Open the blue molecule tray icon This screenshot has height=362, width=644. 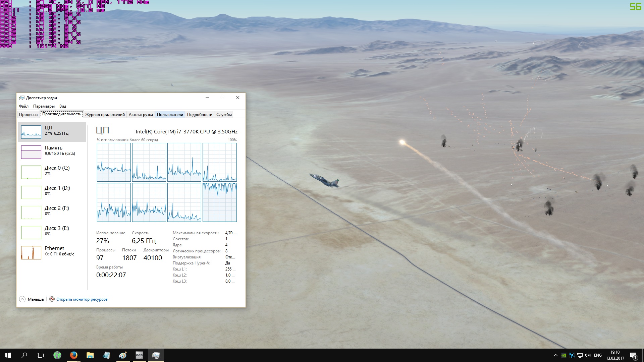[572, 355]
